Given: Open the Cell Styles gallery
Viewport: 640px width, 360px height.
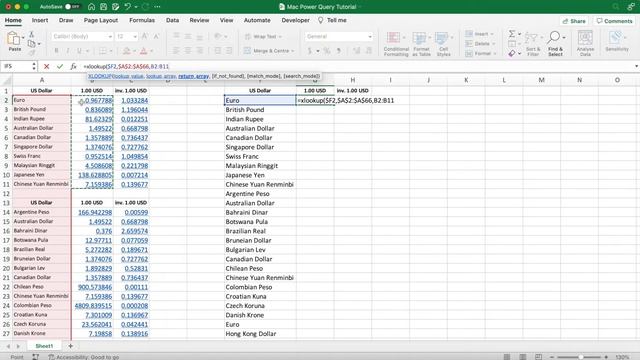Looking at the screenshot, I should [443, 44].
